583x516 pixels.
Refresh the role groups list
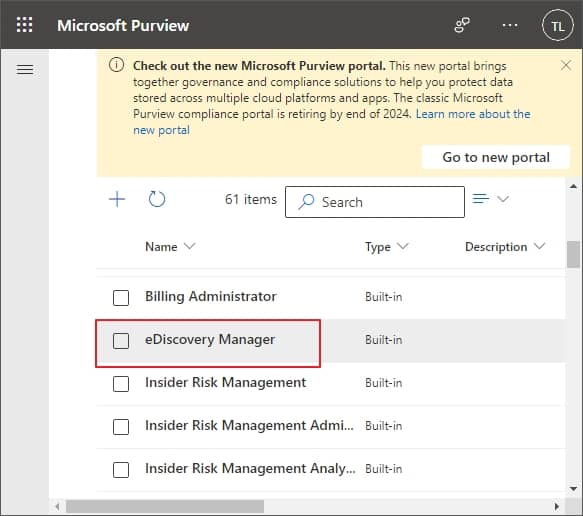[157, 199]
